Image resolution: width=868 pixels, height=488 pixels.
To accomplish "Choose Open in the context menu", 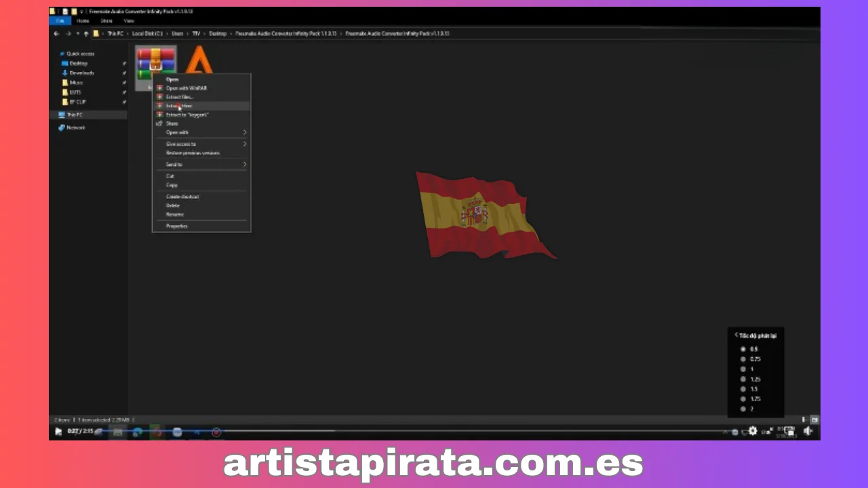I will [x=172, y=79].
